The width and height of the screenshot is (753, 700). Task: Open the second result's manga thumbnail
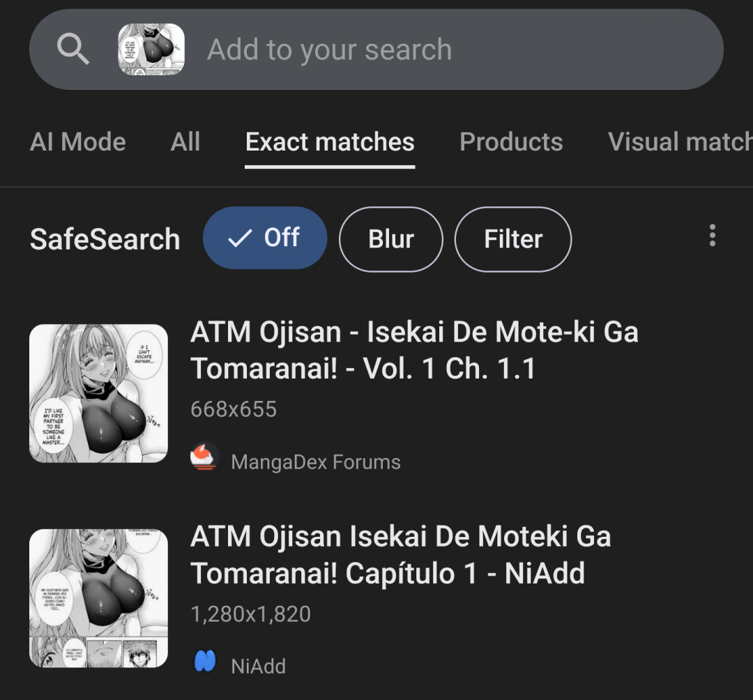click(98, 598)
